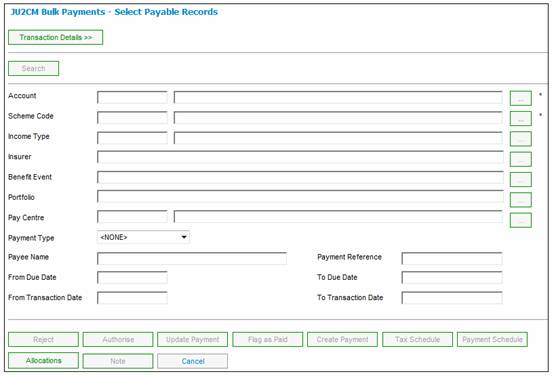Click the Create Payment button

(x=342, y=340)
